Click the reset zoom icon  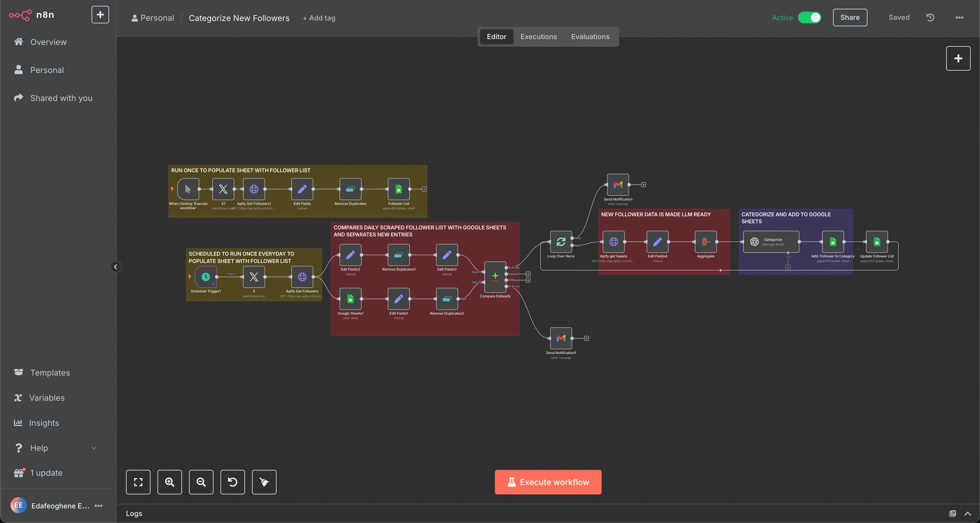232,482
